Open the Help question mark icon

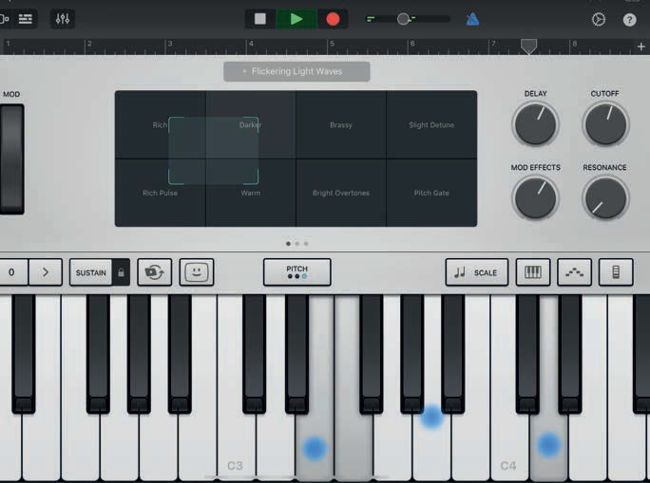click(x=629, y=19)
